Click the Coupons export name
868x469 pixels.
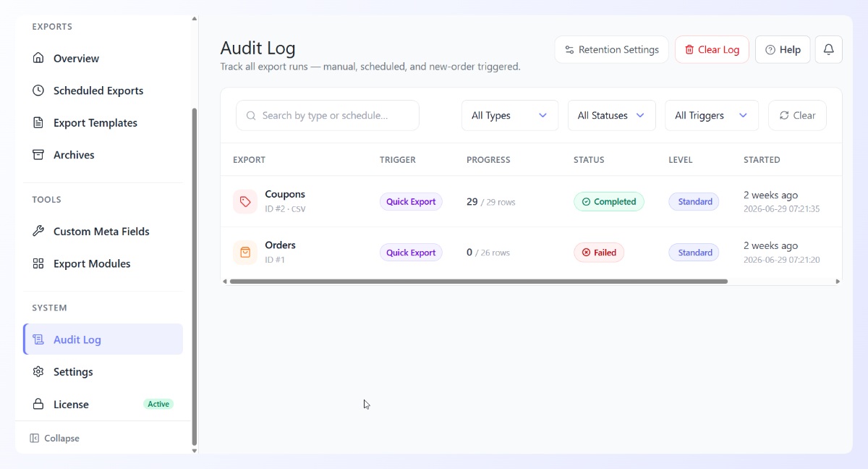pyautogui.click(x=285, y=194)
